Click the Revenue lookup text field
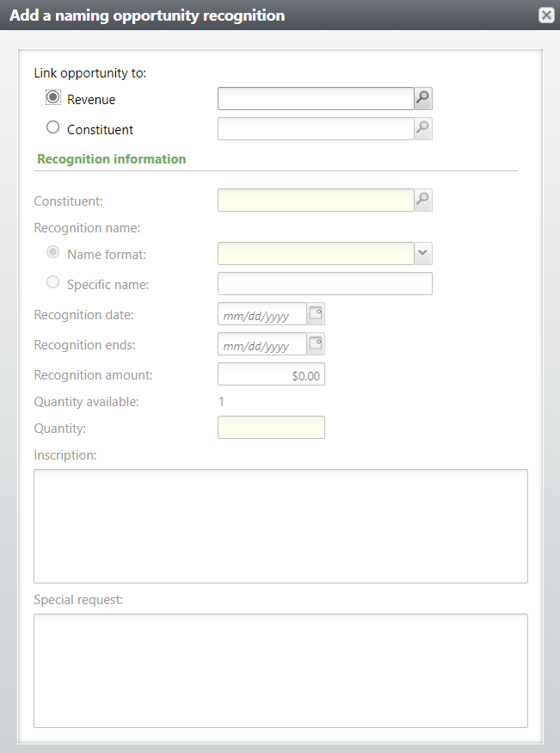The height and width of the screenshot is (753, 560). [x=316, y=99]
